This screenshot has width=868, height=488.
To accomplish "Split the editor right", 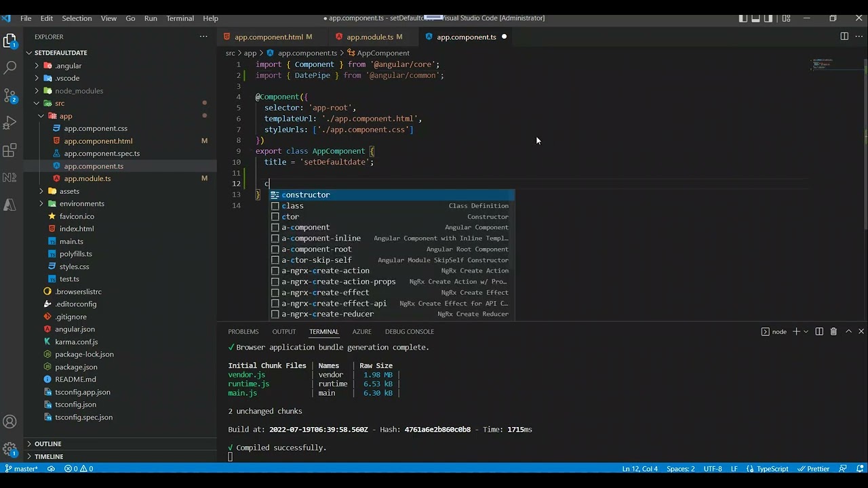I will tap(844, 37).
